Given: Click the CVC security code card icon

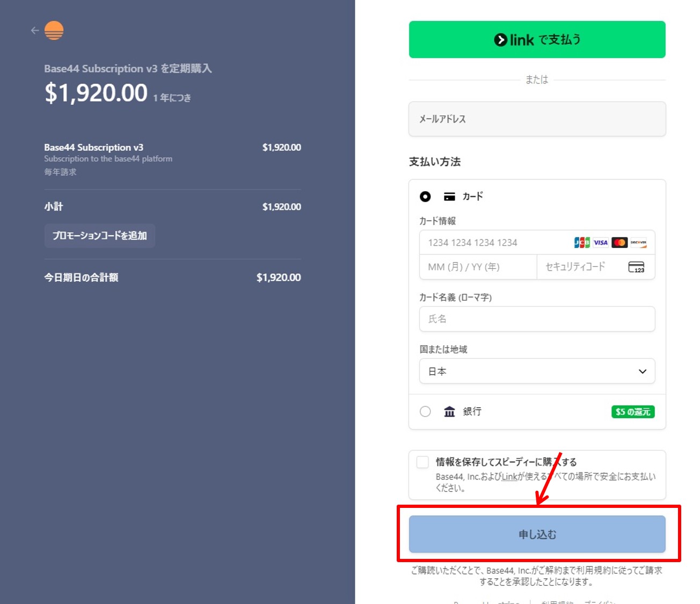Looking at the screenshot, I should point(636,267).
